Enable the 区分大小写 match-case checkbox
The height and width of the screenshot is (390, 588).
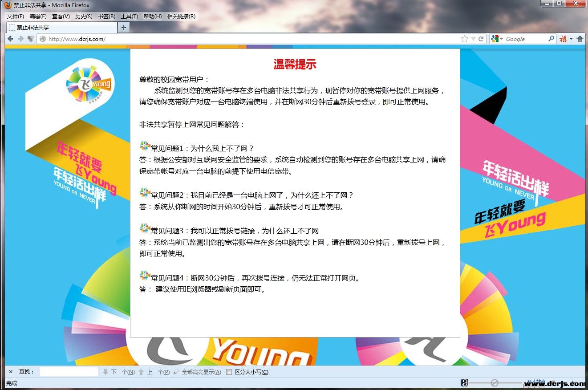[x=229, y=372]
